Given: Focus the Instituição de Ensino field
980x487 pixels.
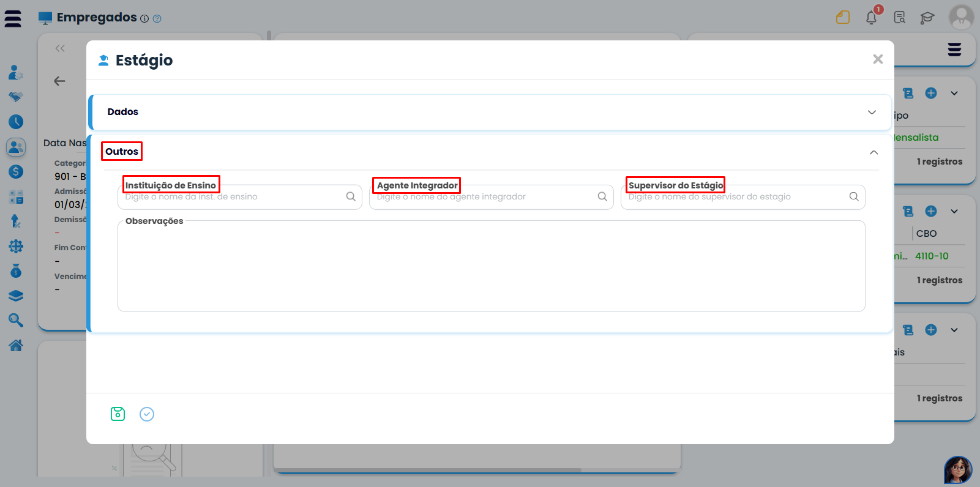Looking at the screenshot, I should tap(240, 197).
